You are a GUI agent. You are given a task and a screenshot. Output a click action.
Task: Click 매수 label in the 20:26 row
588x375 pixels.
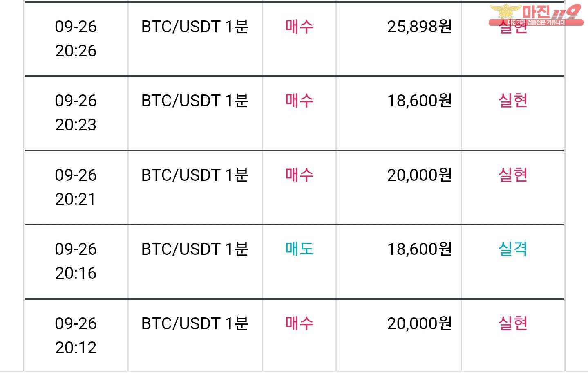click(x=300, y=27)
